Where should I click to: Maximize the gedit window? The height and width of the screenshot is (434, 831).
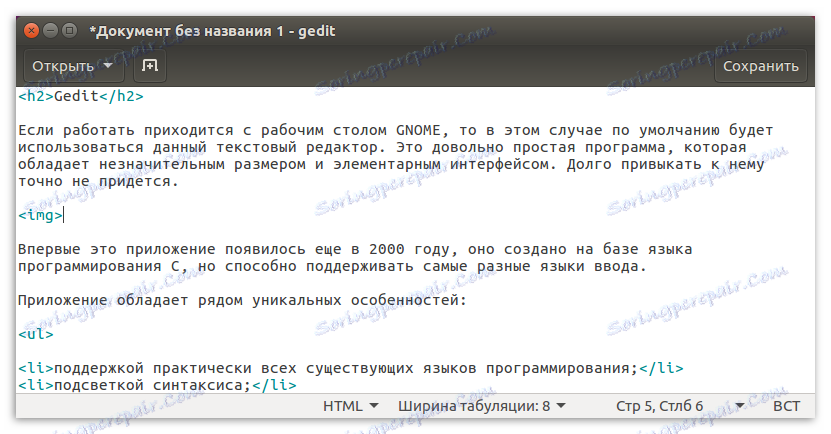point(69,31)
